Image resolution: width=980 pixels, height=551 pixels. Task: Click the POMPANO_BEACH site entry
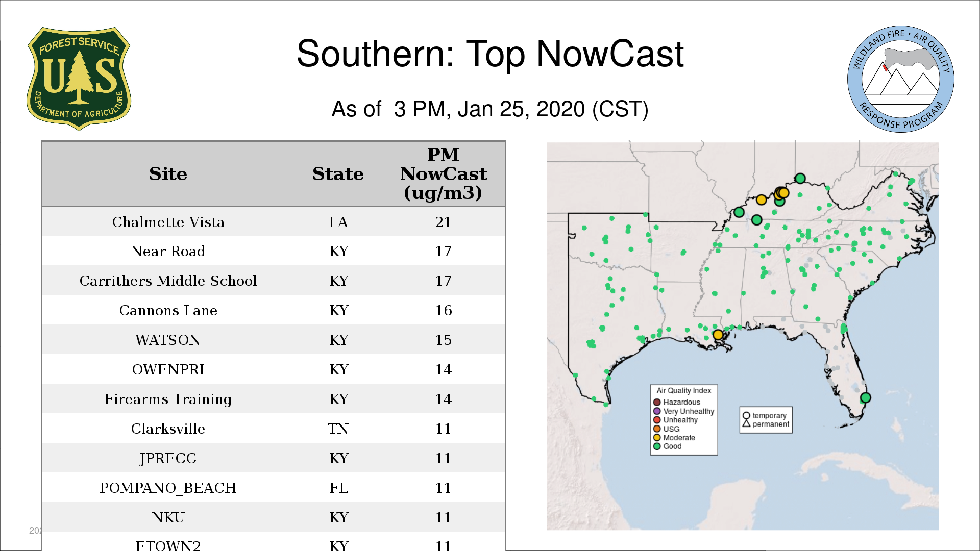click(168, 488)
